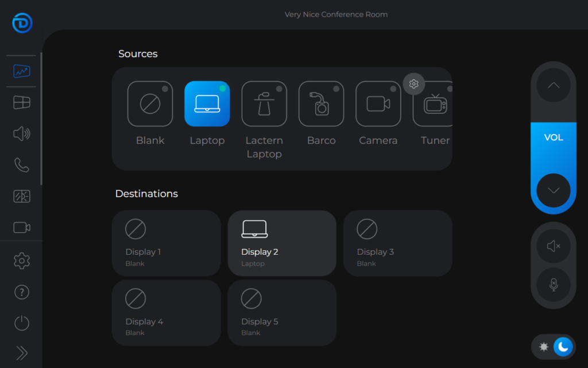Select the Blank source icon
The height and width of the screenshot is (368, 588).
point(150,103)
